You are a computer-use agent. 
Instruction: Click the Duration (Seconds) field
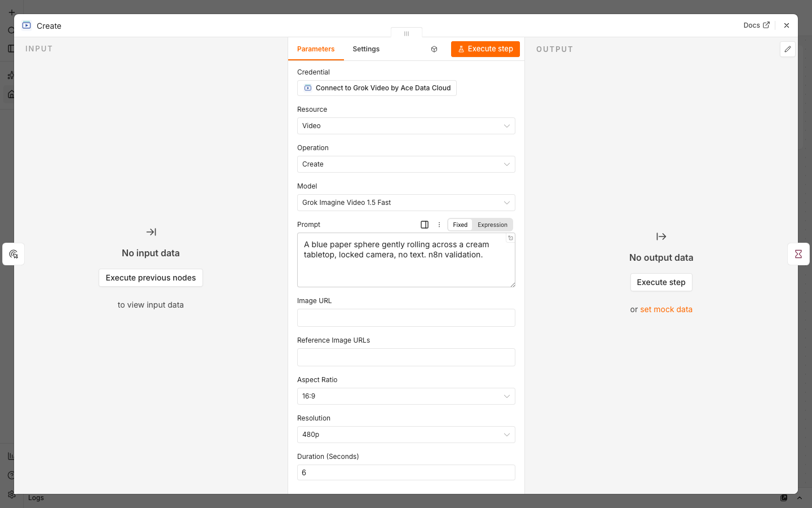tap(406, 472)
